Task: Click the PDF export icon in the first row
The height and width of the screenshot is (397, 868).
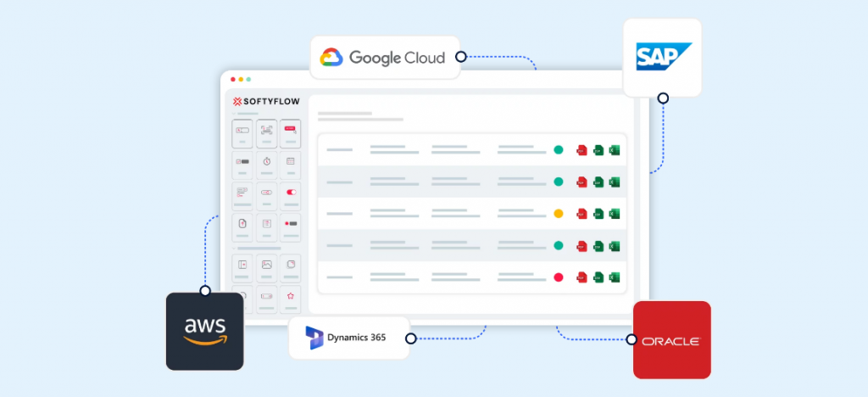Action: click(x=581, y=150)
